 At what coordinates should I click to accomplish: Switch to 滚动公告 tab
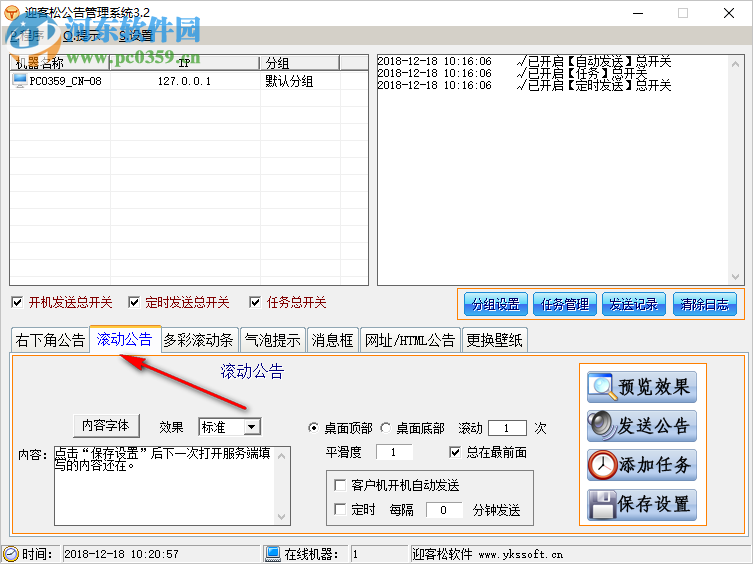point(124,339)
